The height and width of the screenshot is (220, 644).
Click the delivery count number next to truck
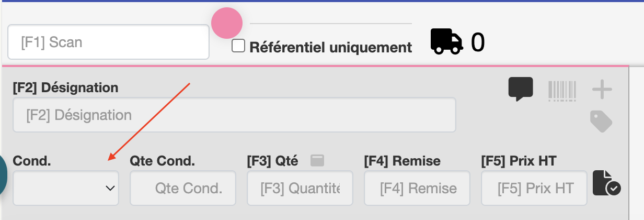(x=478, y=42)
